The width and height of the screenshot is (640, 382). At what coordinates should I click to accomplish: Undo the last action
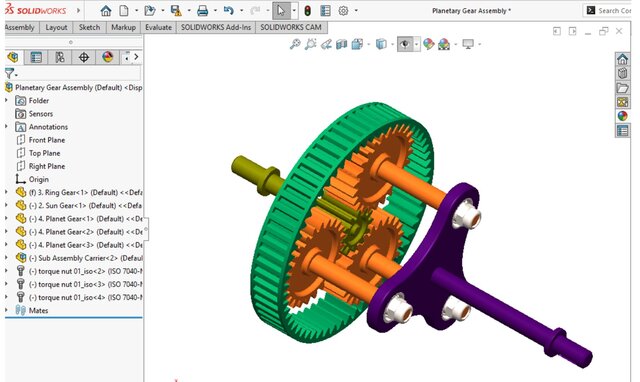click(x=229, y=11)
